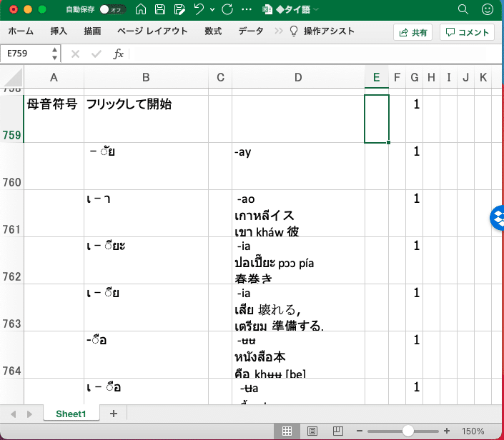Select column G header
The height and width of the screenshot is (440, 504).
[415, 77]
